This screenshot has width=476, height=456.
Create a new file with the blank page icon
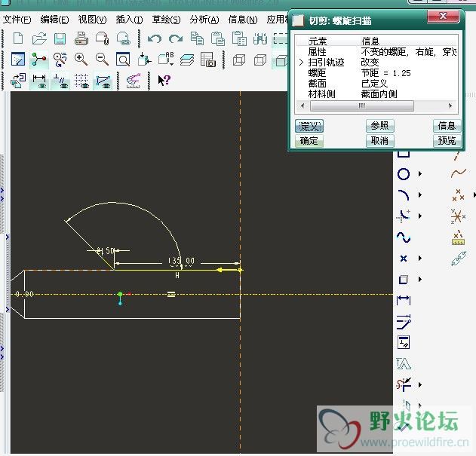point(18,38)
